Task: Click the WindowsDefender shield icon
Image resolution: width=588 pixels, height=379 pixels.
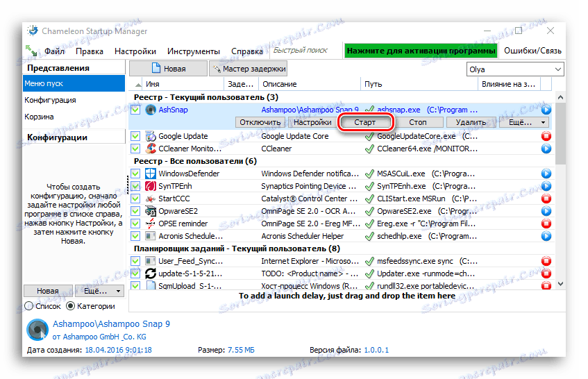Action: tap(151, 174)
